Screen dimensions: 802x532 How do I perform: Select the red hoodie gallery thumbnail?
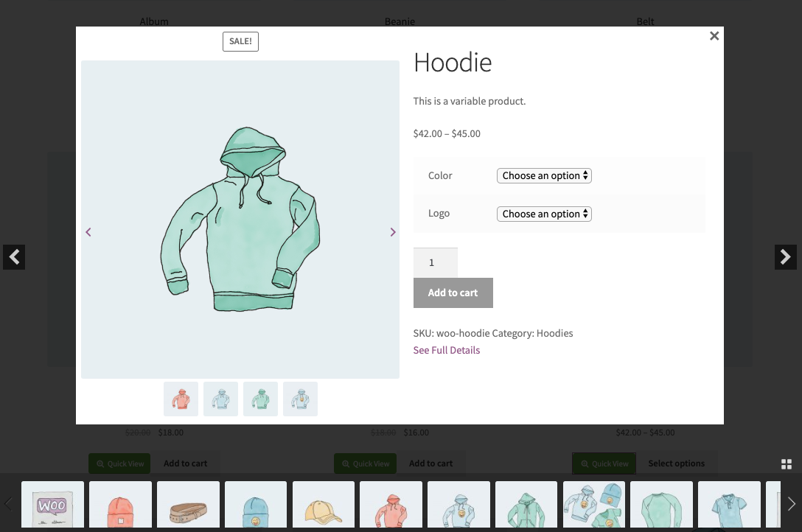[181, 399]
